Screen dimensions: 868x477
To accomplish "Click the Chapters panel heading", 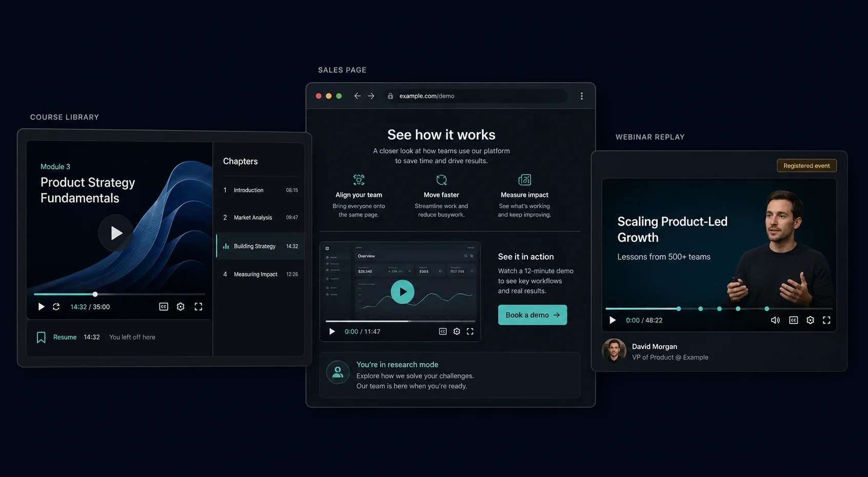I will (241, 162).
